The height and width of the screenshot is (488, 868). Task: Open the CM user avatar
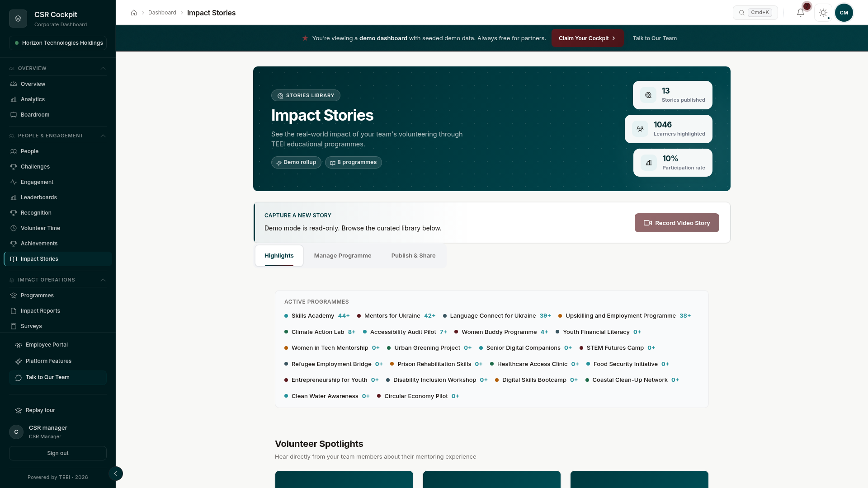click(x=844, y=13)
